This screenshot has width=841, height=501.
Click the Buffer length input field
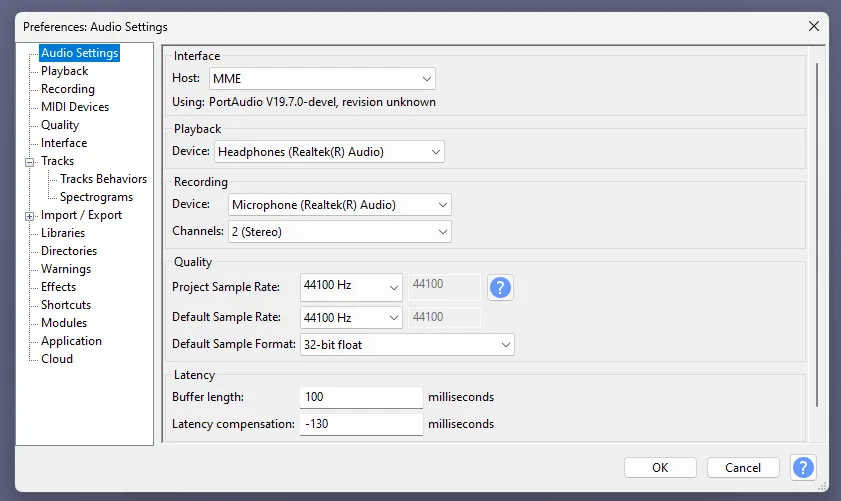[x=360, y=397]
